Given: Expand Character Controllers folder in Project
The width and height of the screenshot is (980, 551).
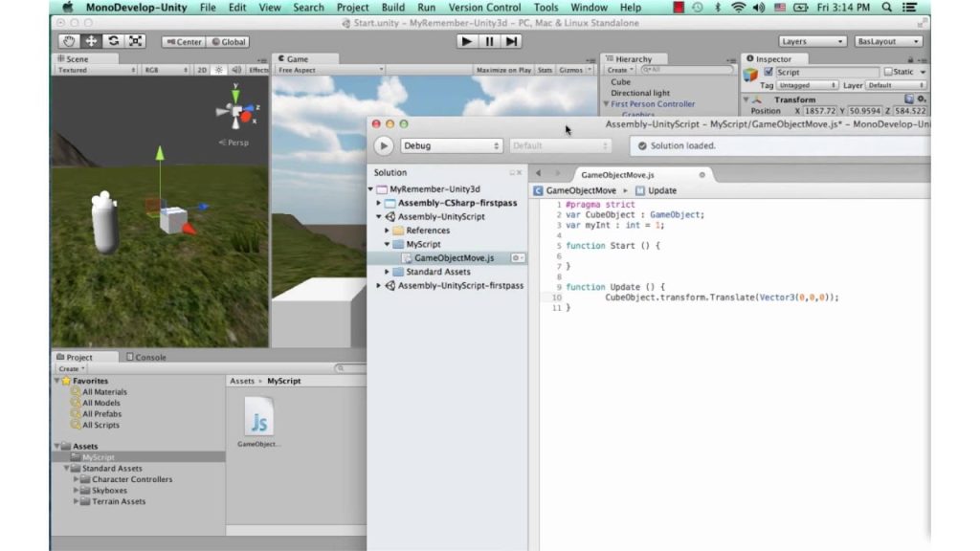Looking at the screenshot, I should coord(77,479).
